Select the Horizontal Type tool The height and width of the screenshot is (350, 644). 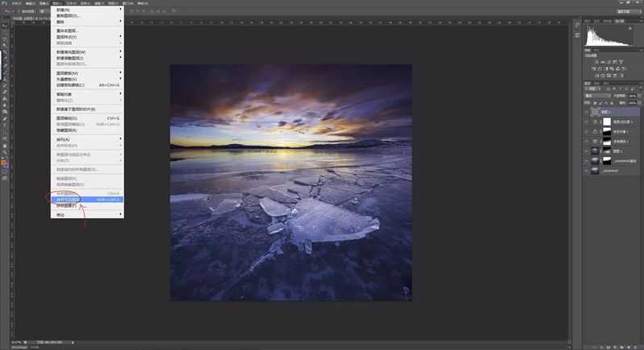click(x=5, y=125)
